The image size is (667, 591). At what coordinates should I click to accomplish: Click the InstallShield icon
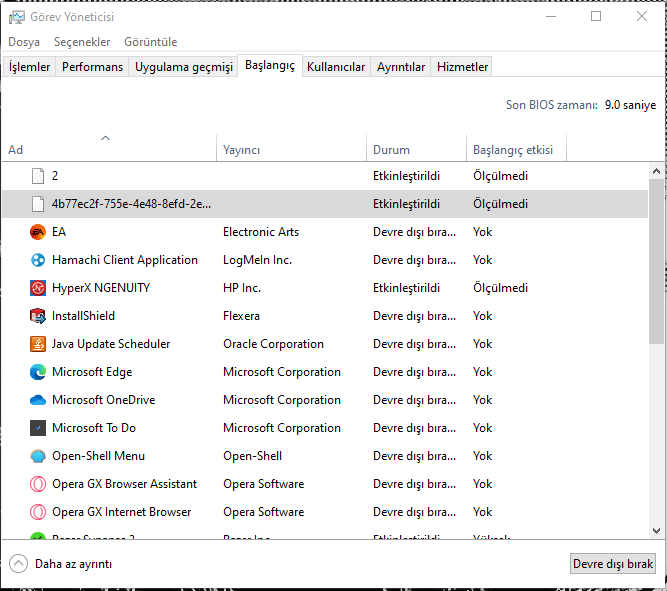pos(38,316)
